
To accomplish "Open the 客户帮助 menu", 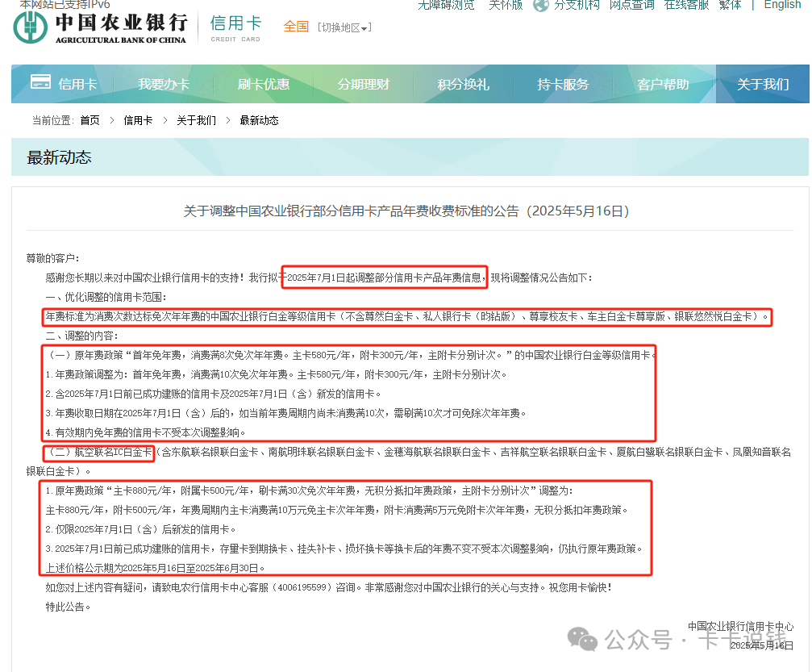I will pyautogui.click(x=664, y=83).
